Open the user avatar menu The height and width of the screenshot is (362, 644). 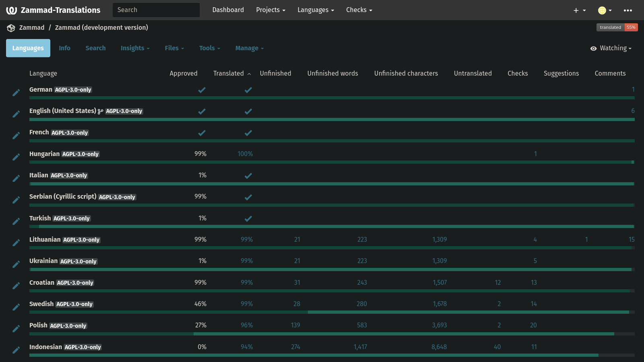[x=605, y=10]
